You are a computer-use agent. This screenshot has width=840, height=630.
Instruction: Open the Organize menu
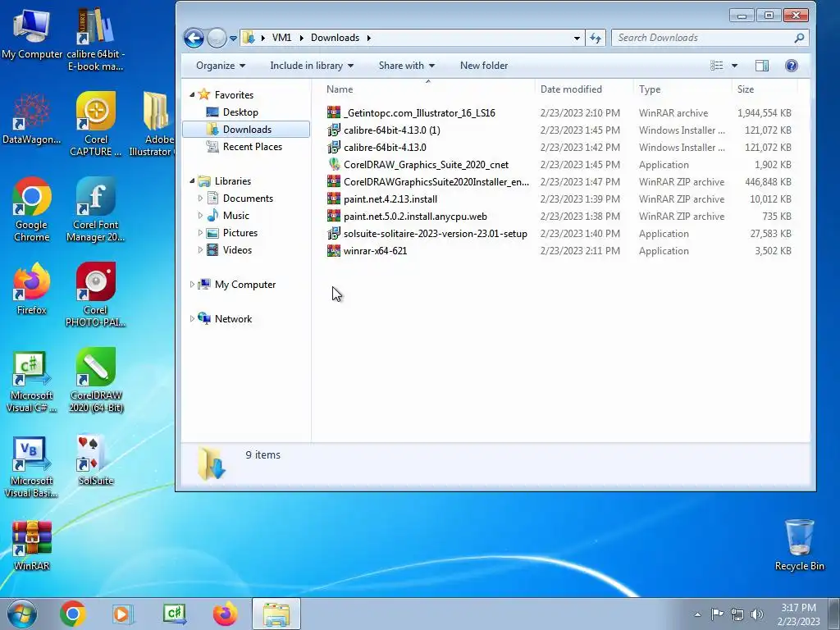click(x=220, y=66)
